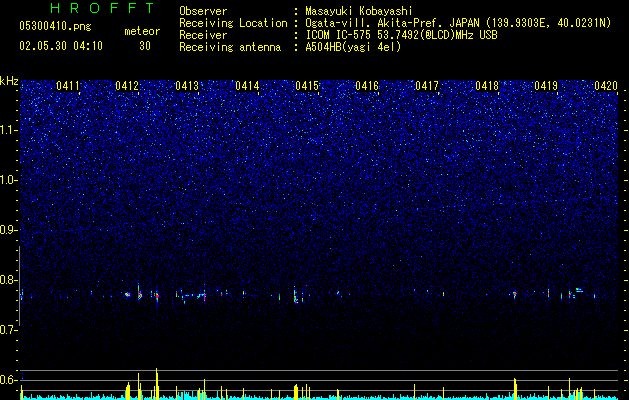Click the 0419 time marker
629x400 pixels.
point(546,86)
